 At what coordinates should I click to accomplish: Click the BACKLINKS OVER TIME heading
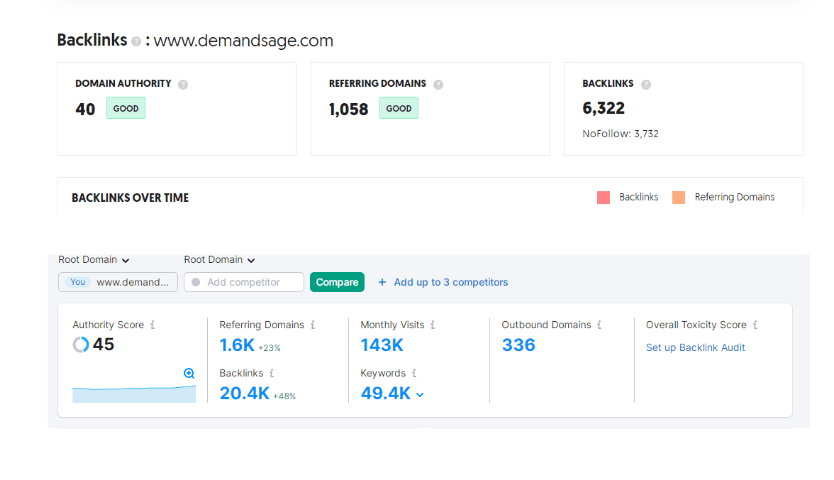(x=130, y=198)
